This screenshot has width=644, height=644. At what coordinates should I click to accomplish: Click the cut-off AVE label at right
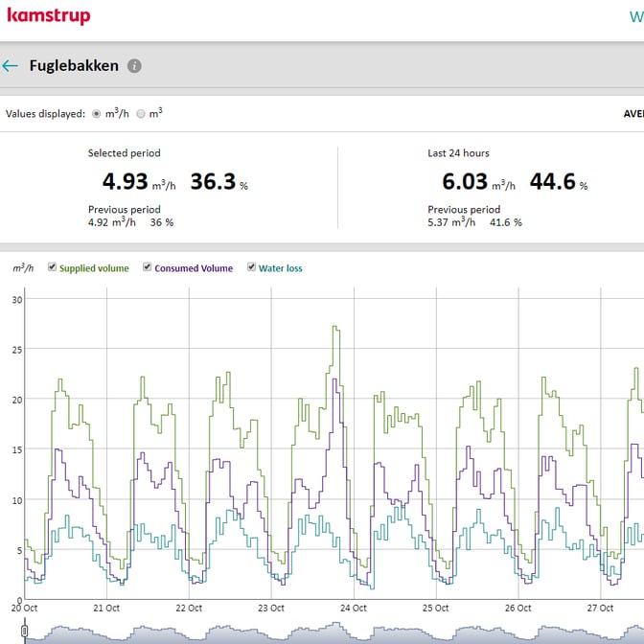[633, 113]
